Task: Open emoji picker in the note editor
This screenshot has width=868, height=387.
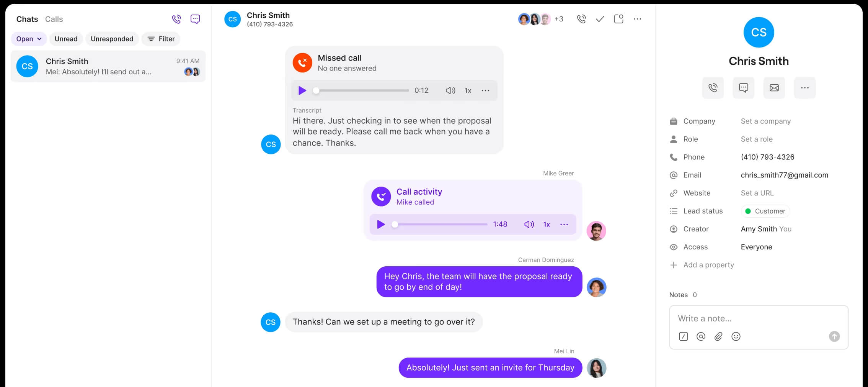Action: tap(736, 336)
